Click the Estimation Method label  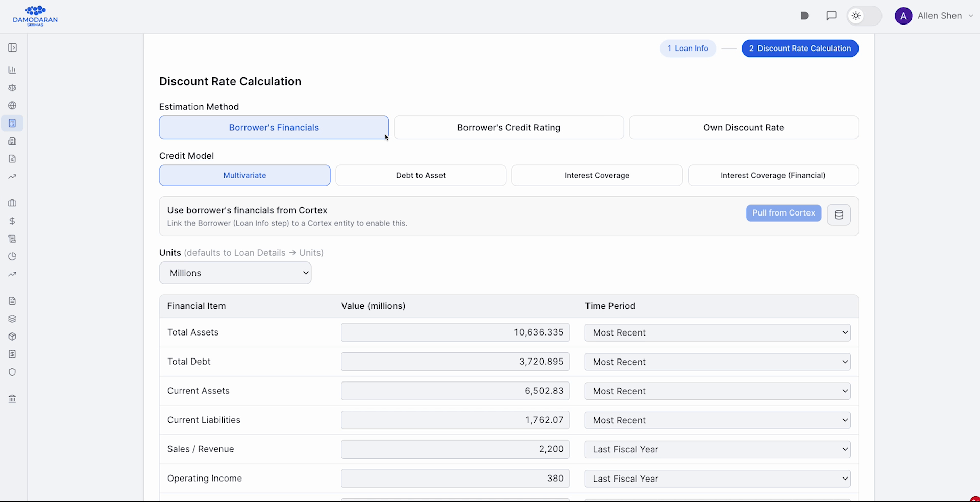pyautogui.click(x=199, y=107)
